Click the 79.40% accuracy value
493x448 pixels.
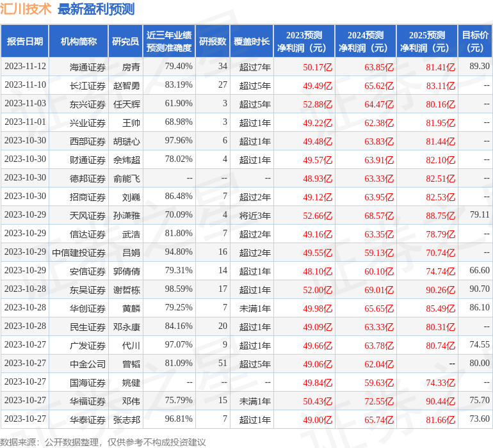click(179, 67)
